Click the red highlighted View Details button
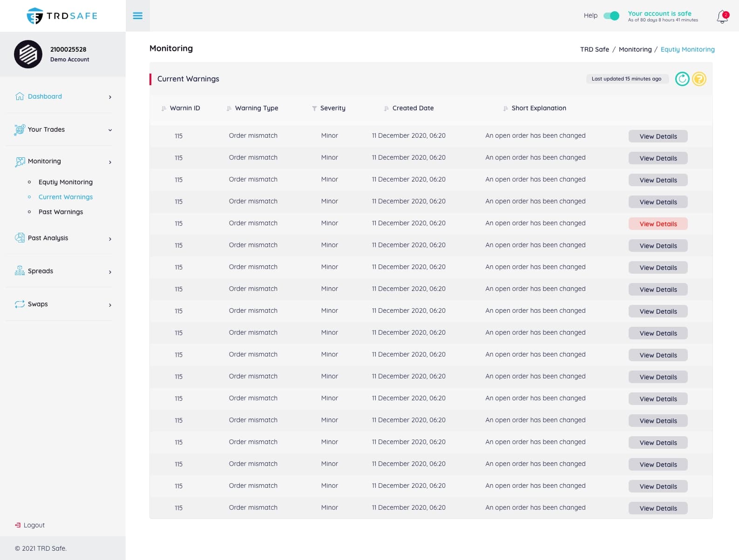Viewport: 739px width, 560px height. click(x=658, y=224)
